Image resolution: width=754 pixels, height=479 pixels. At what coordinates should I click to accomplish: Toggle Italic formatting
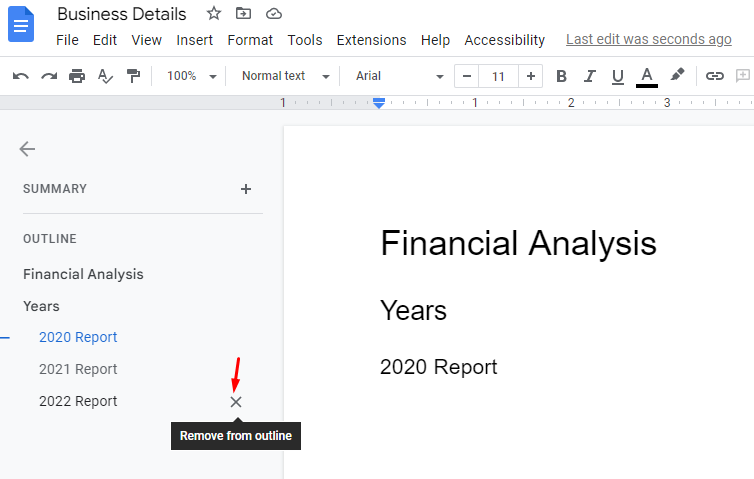pyautogui.click(x=590, y=76)
